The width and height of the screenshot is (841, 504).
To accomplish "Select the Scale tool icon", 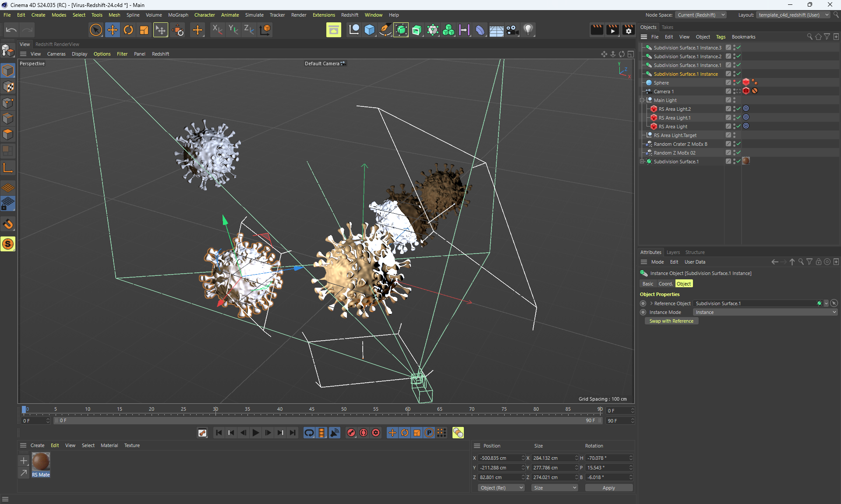I will pos(144,30).
